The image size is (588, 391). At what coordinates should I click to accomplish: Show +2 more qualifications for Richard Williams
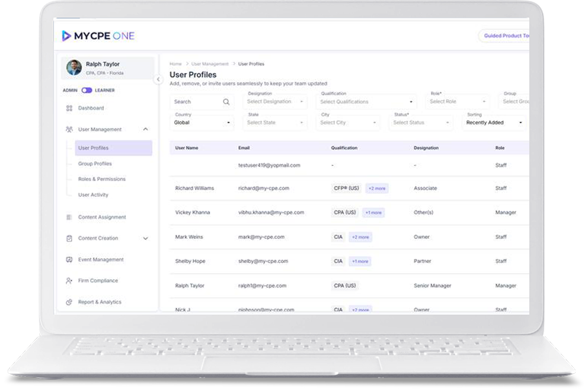point(377,188)
